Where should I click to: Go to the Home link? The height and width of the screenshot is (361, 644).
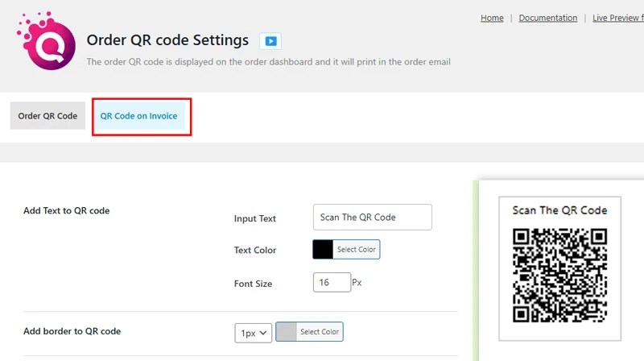(492, 18)
